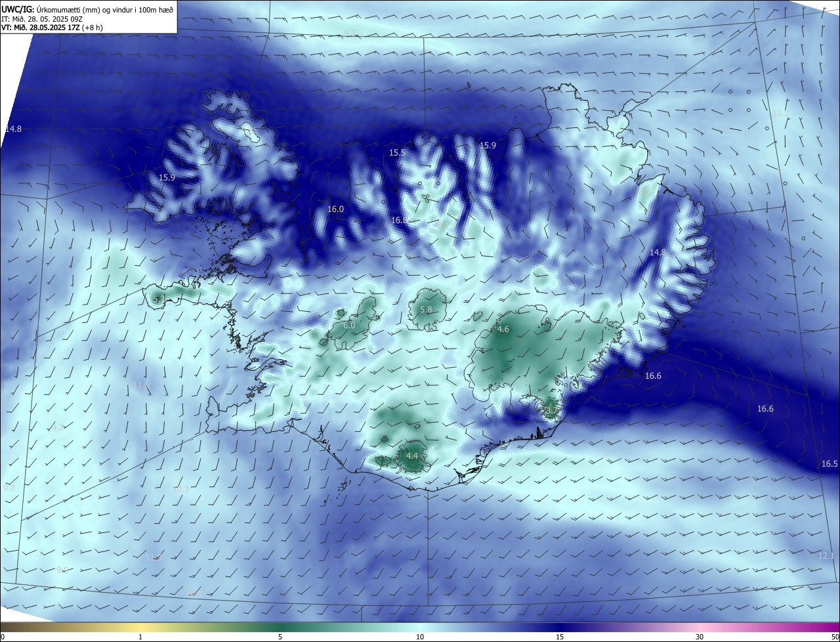
Task: Click the 16.0 value label on the map
Action: click(335, 209)
